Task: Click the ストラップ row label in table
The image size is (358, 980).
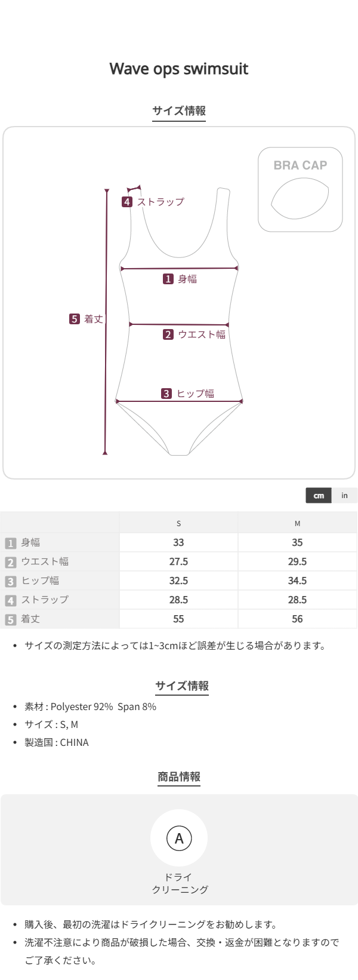Action: 45,600
